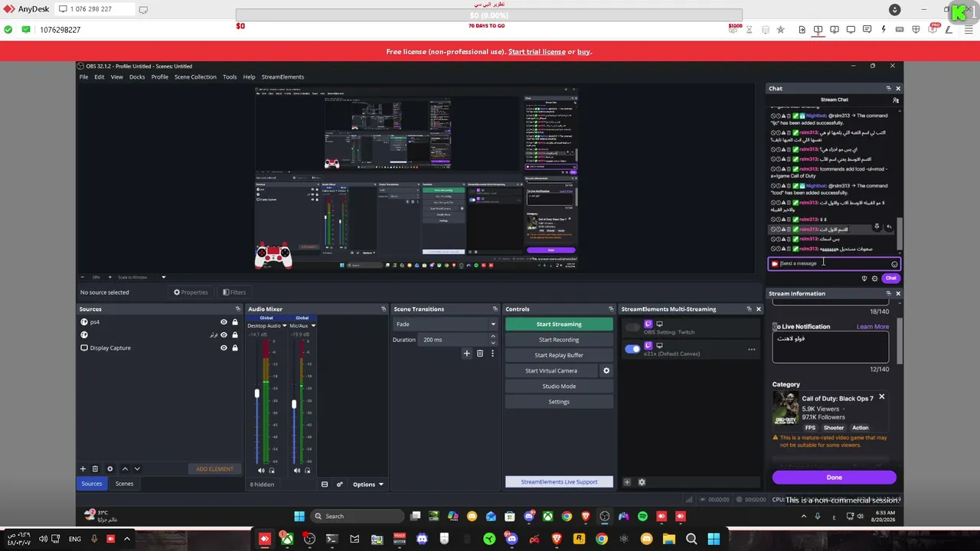The width and height of the screenshot is (980, 551).
Task: Open the Docks menu
Action: point(137,77)
